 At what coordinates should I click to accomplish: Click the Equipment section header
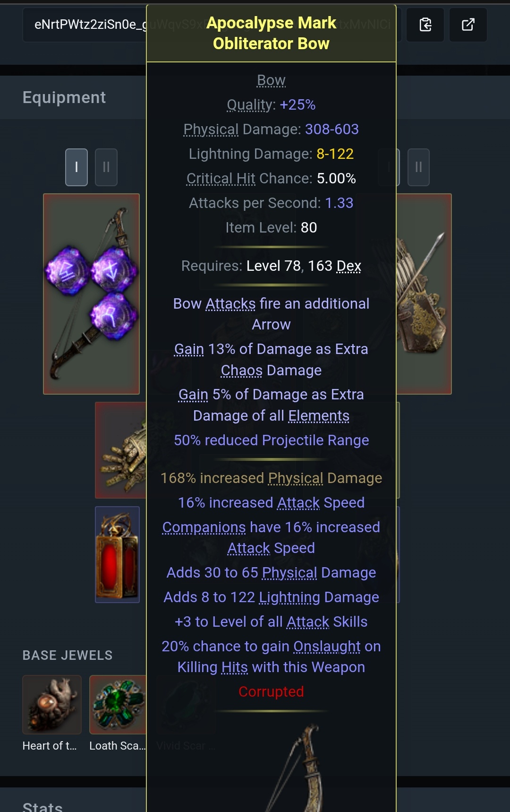coord(64,97)
